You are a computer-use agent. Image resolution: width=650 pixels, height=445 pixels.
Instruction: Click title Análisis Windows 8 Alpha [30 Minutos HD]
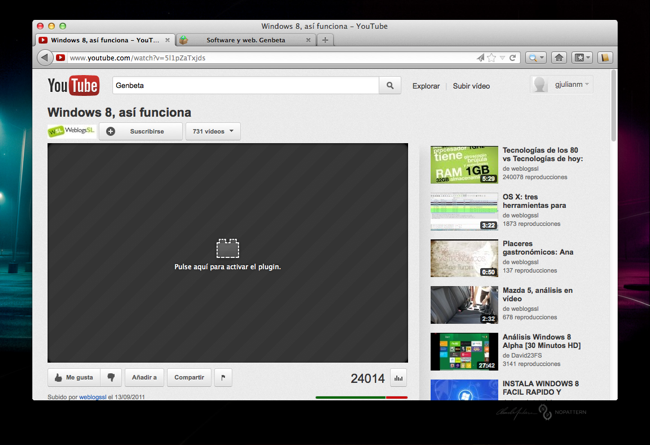tap(541, 341)
